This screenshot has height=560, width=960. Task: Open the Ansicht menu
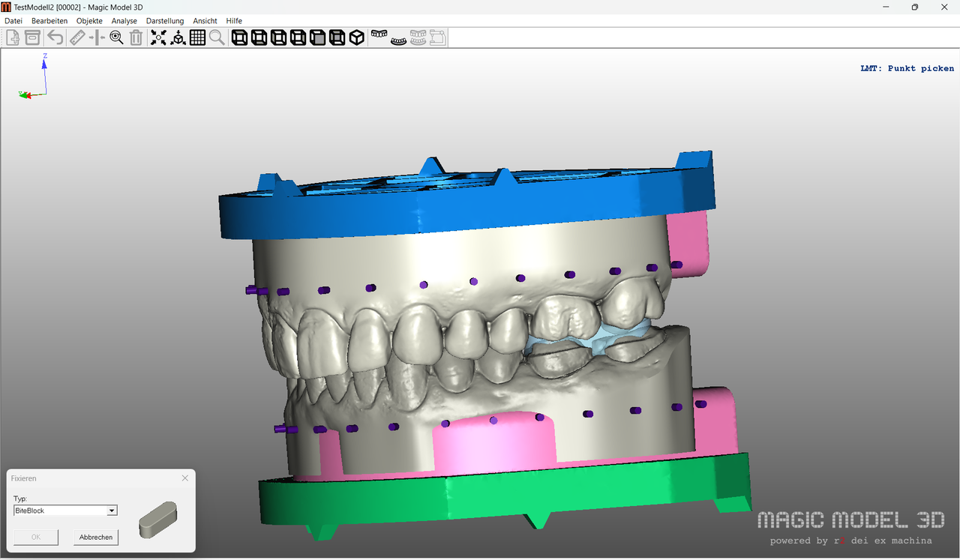(x=205, y=21)
